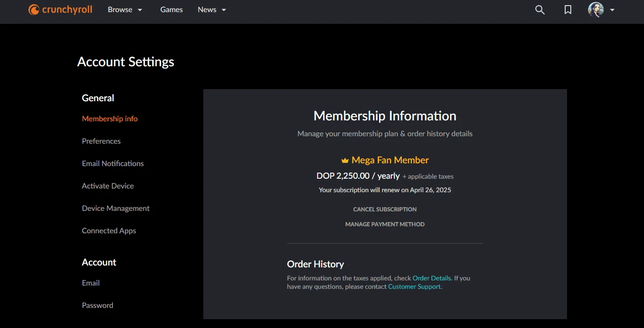Click the Crunchyroll logo
This screenshot has height=328, width=644.
[61, 9]
